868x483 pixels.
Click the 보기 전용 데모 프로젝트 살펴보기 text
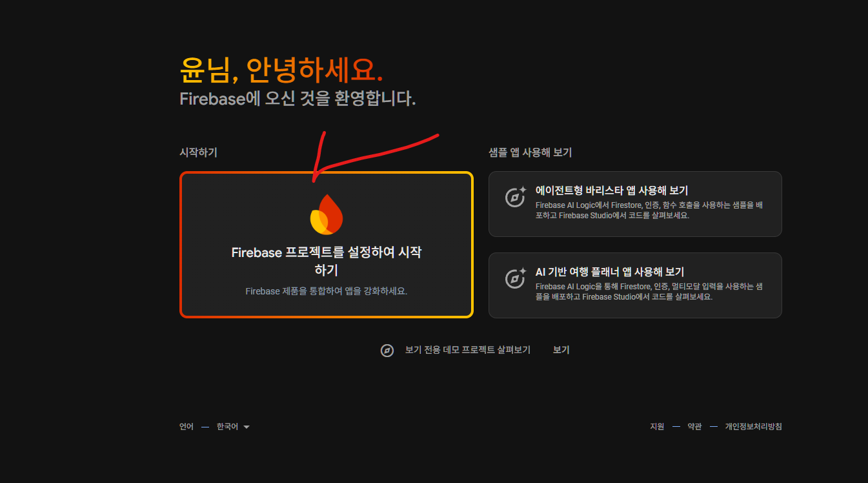468,350
